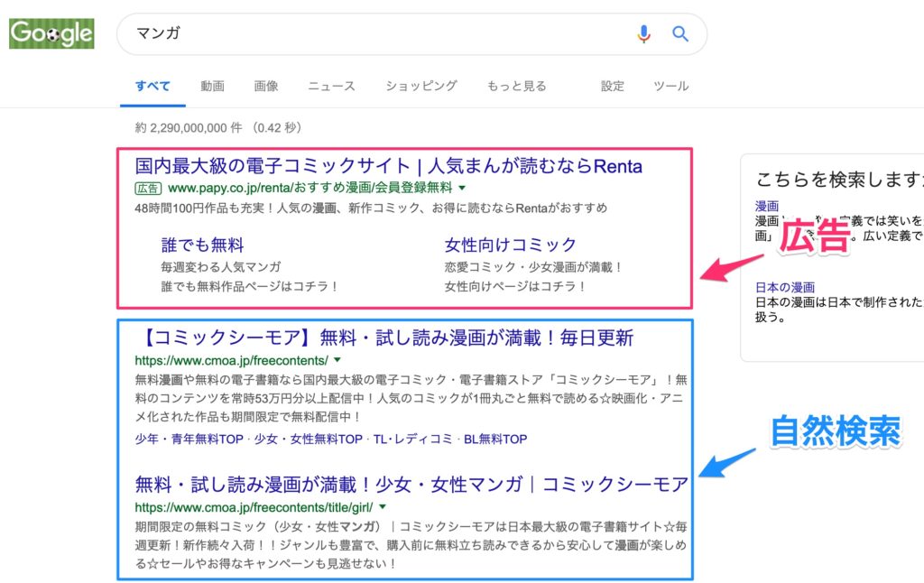924x583 pixels.
Task: Start voice search with the microphone icon
Action: click(643, 34)
